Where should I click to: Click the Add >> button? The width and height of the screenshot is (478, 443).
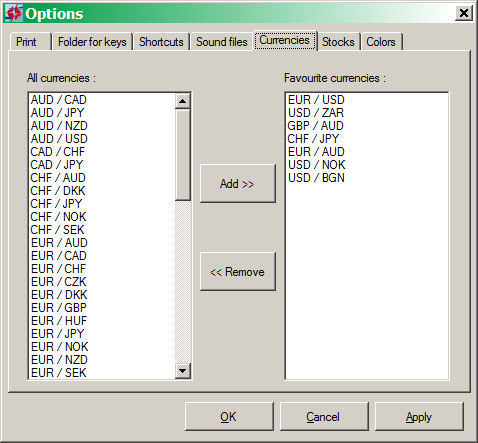(238, 183)
